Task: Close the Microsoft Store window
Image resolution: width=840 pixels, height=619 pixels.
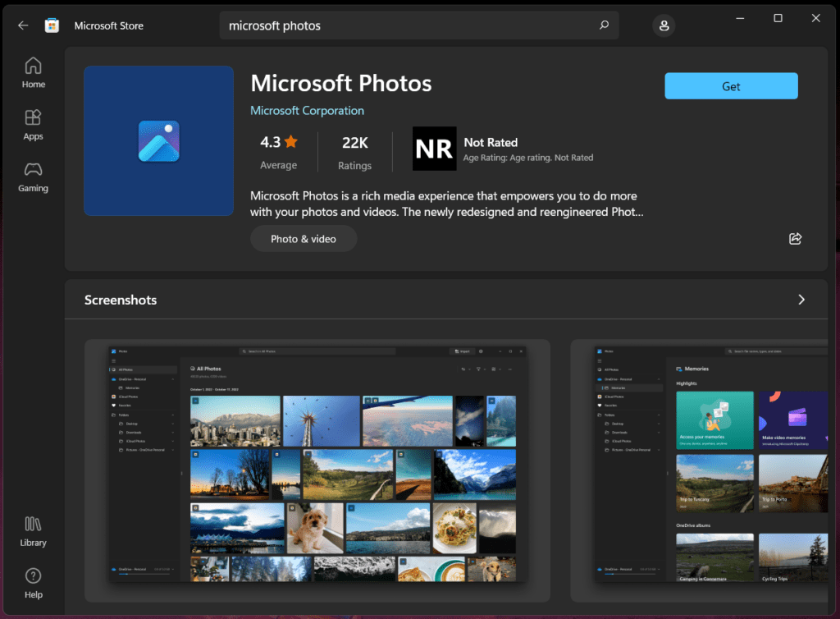Action: pos(816,18)
